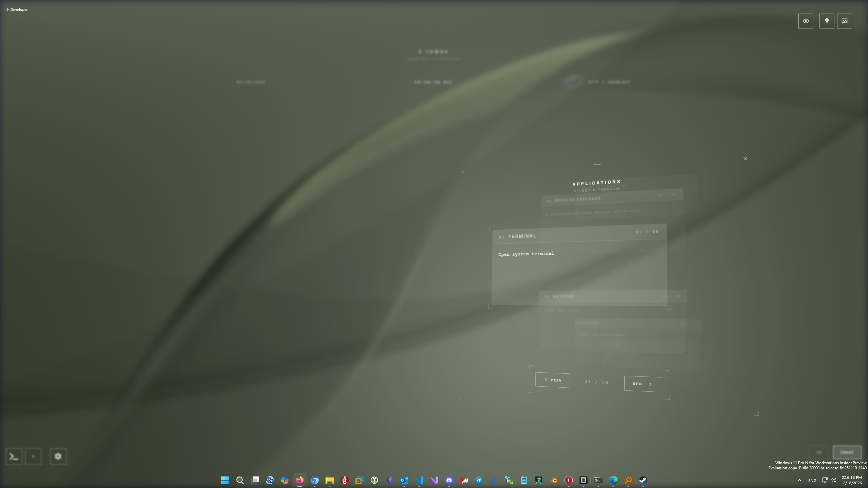The image size is (868, 488).
Task: Expand the Developer chevron menu
Action: click(x=7, y=9)
